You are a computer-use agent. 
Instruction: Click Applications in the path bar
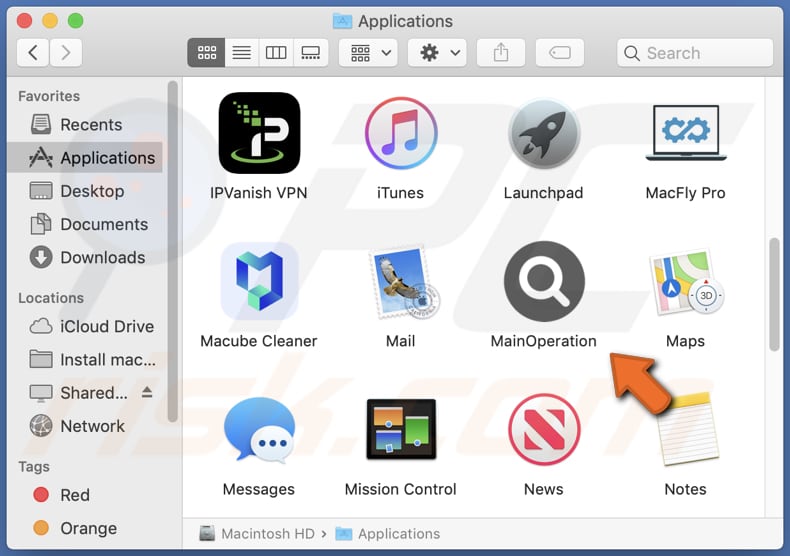click(x=388, y=533)
